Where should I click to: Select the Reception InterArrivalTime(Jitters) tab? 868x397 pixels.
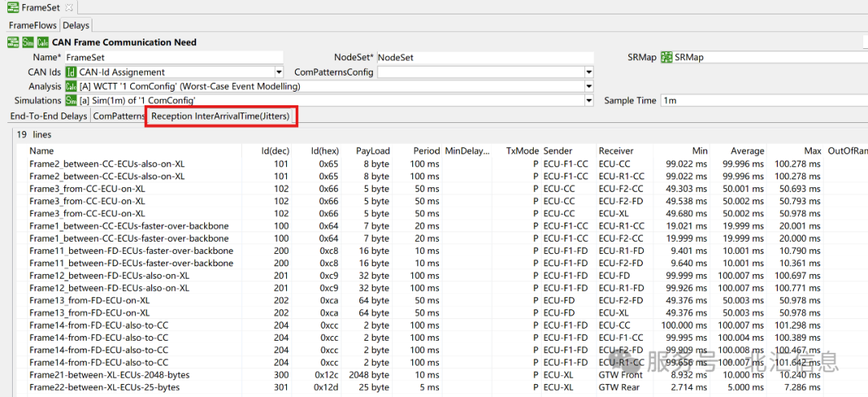pos(221,117)
